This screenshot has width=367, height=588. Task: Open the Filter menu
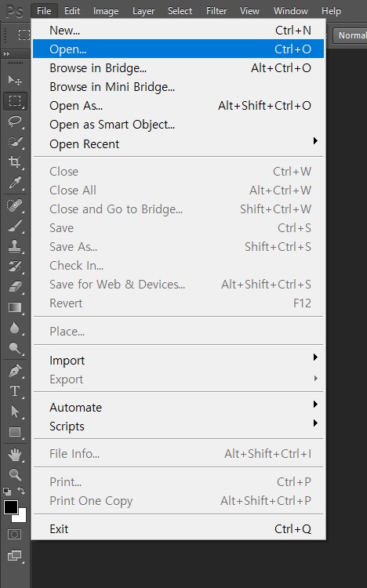[216, 11]
